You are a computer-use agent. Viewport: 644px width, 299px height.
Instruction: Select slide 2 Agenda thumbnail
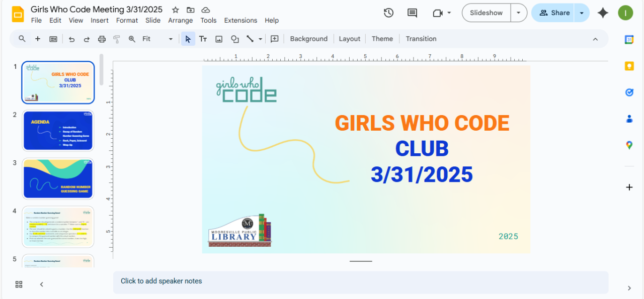tap(58, 130)
